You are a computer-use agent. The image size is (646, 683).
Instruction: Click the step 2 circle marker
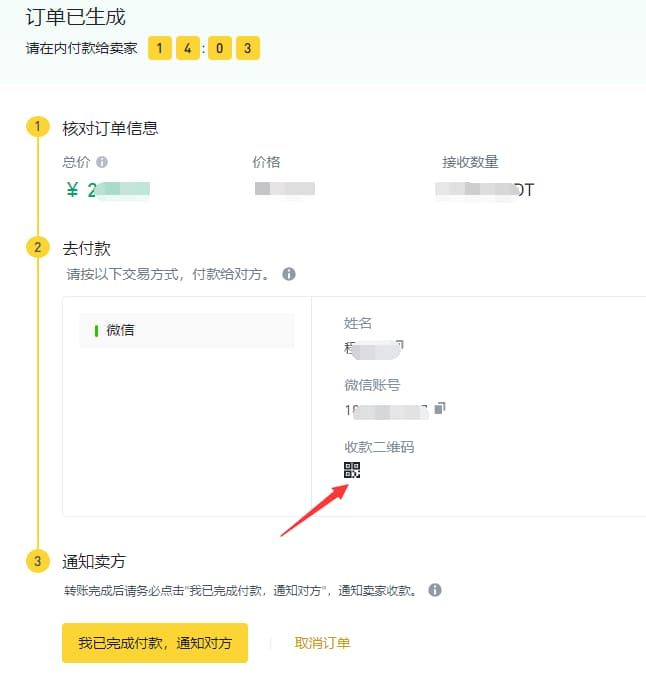coord(37,247)
